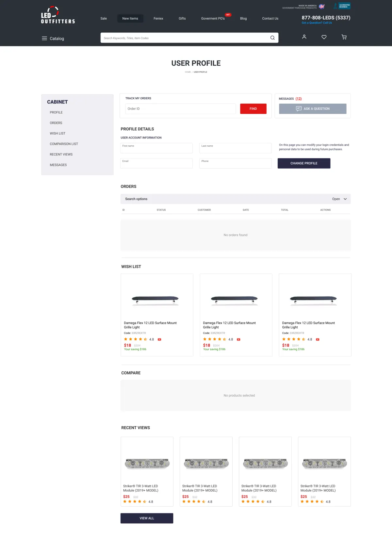Open Goverment PO's menu item
The height and width of the screenshot is (556, 392).
pyautogui.click(x=213, y=18)
